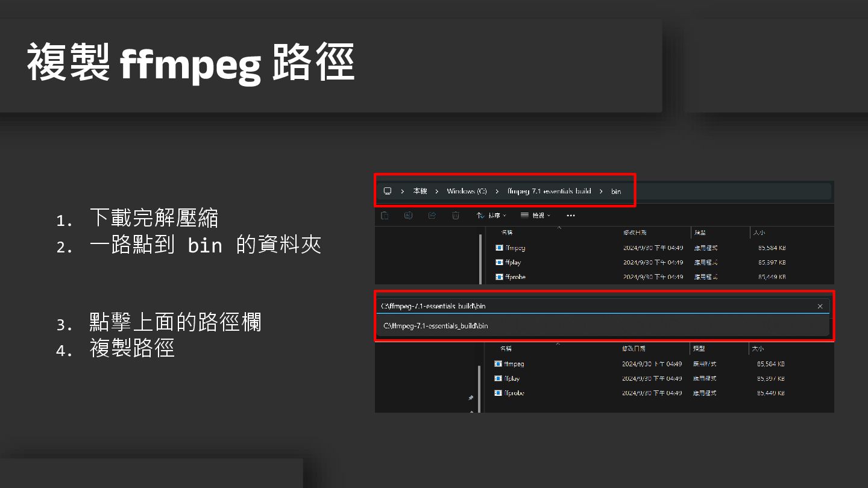The width and height of the screenshot is (868, 488).
Task: Sort by 類型 column in the breadcrumb Explorer view
Action: tap(700, 233)
